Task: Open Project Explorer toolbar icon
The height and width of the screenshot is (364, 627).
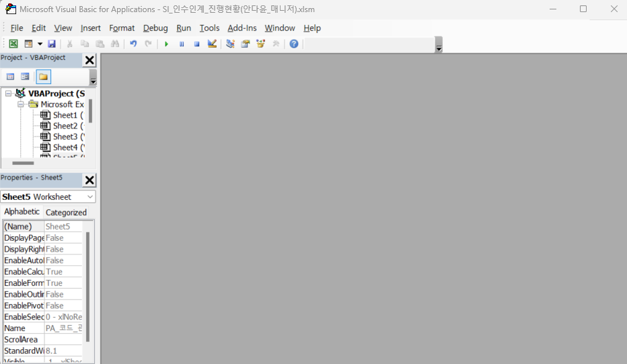Action: pyautogui.click(x=230, y=44)
